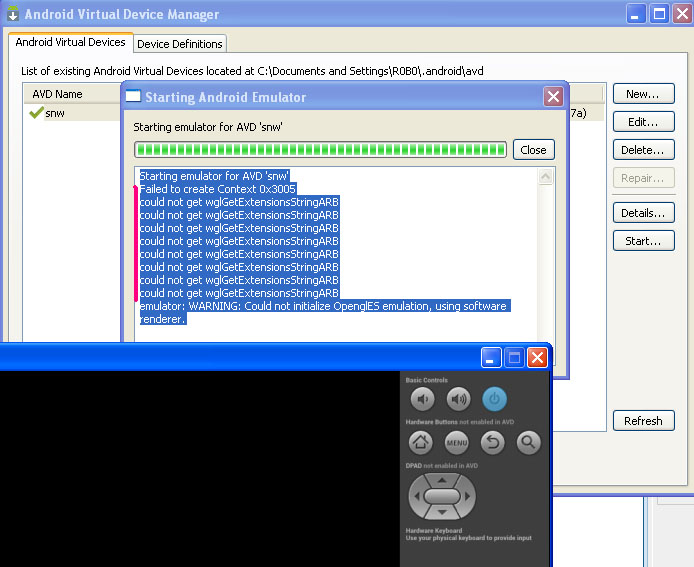Tap the emulator Back hardware button
The image size is (694, 567).
pos(493,442)
